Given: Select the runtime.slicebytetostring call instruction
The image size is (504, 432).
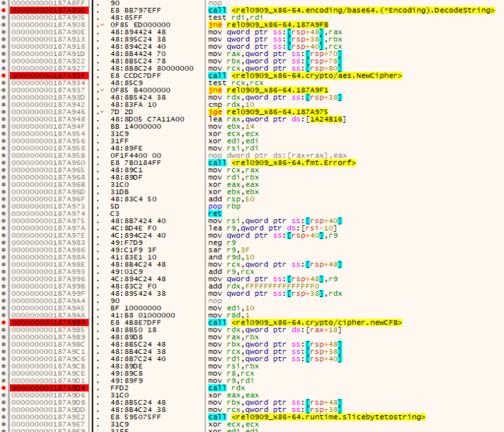Looking at the screenshot, I should tap(317, 417).
